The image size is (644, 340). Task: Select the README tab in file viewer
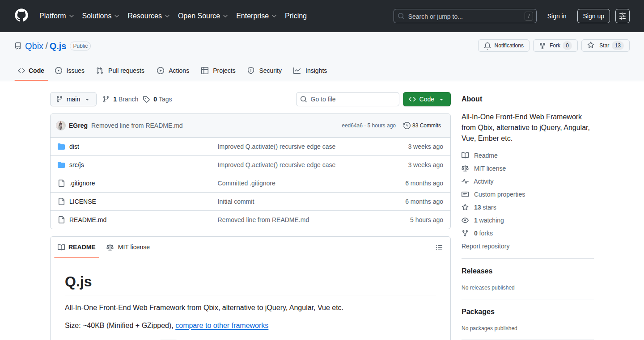pyautogui.click(x=76, y=247)
